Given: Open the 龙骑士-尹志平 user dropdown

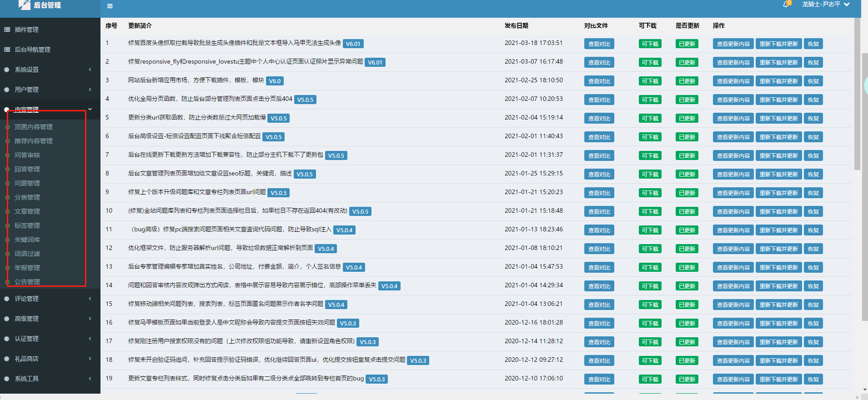Looking at the screenshot, I should (x=825, y=5).
